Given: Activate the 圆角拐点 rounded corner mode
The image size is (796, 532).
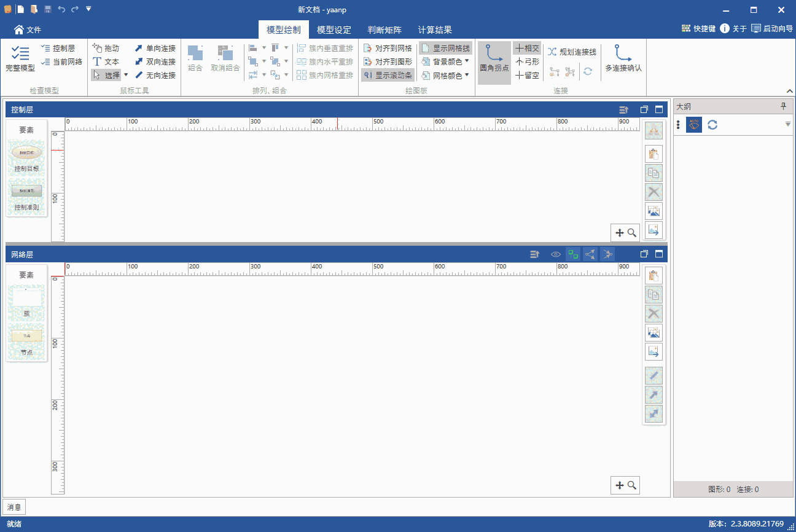Looking at the screenshot, I should pyautogui.click(x=494, y=61).
